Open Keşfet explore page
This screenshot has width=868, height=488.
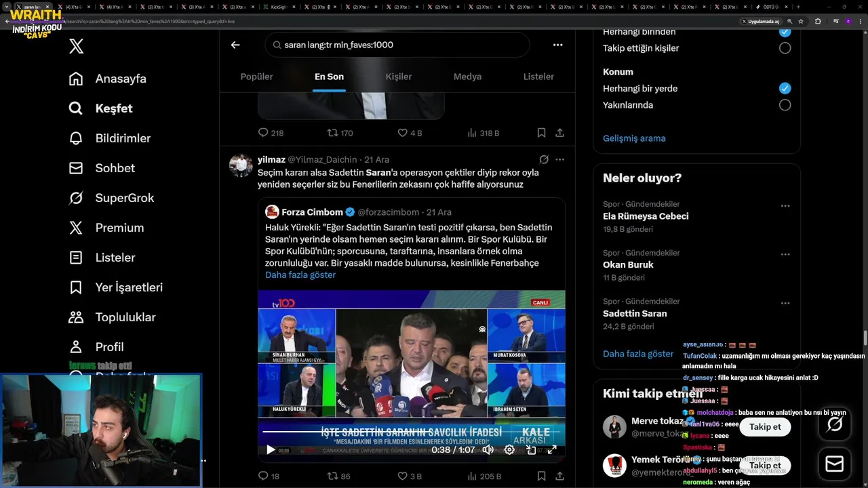[100, 108]
